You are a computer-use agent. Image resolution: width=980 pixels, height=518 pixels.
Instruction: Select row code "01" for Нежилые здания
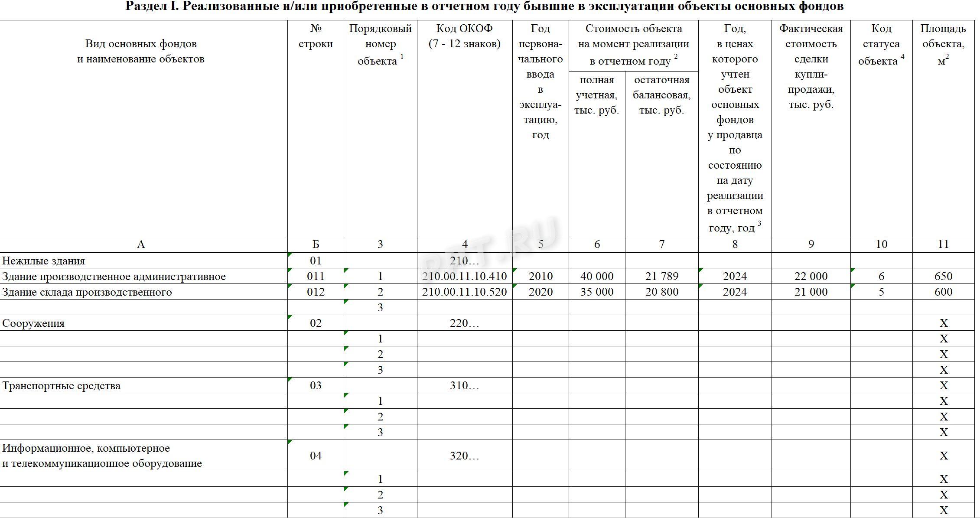[316, 261]
